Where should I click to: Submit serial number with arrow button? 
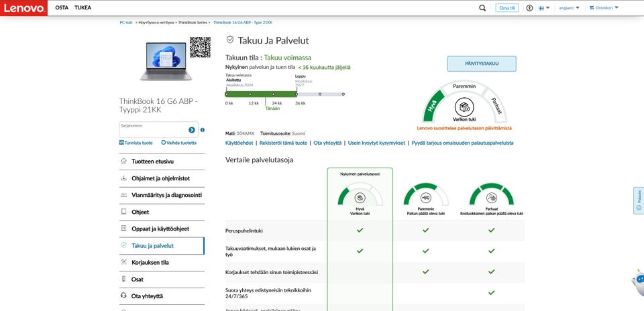pyautogui.click(x=192, y=129)
